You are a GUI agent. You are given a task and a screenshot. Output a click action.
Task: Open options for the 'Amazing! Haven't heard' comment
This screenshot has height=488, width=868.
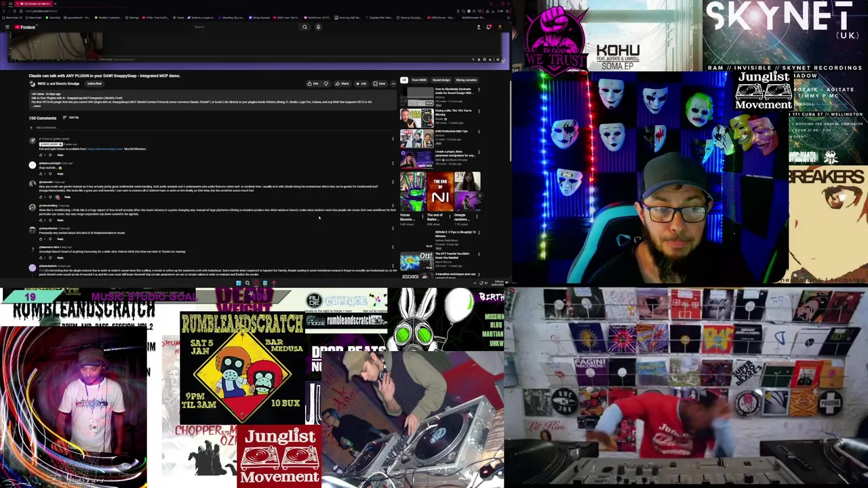(393, 247)
